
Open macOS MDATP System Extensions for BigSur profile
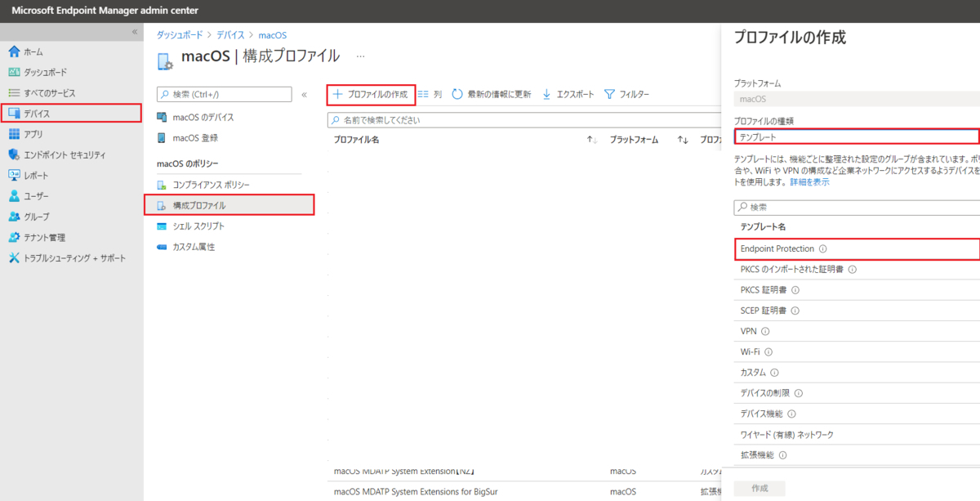pyautogui.click(x=416, y=491)
